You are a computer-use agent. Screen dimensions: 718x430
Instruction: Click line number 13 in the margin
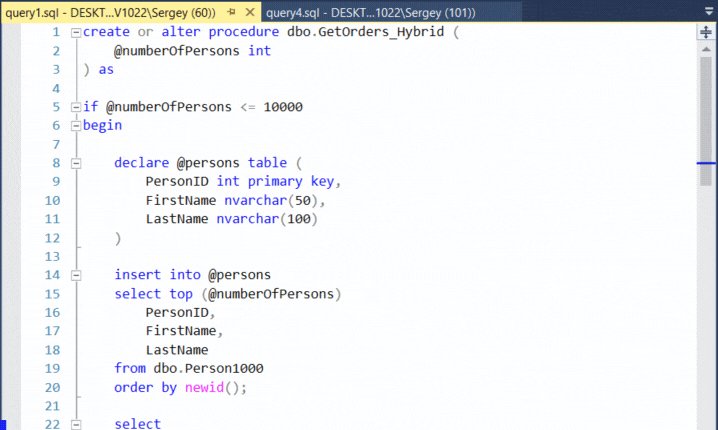click(52, 256)
